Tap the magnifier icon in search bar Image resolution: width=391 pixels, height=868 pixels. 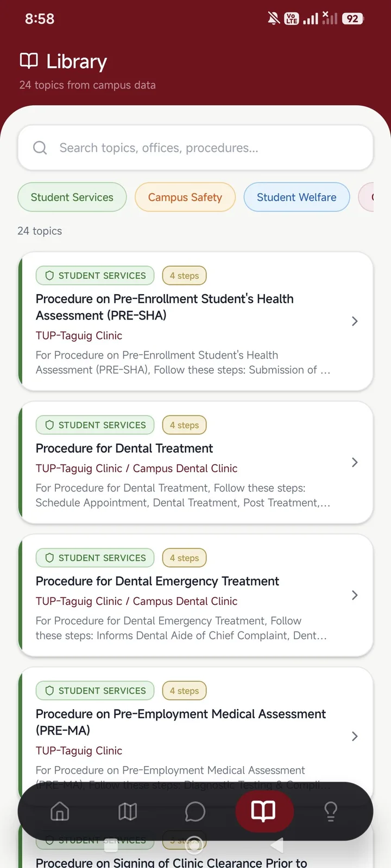click(x=40, y=148)
